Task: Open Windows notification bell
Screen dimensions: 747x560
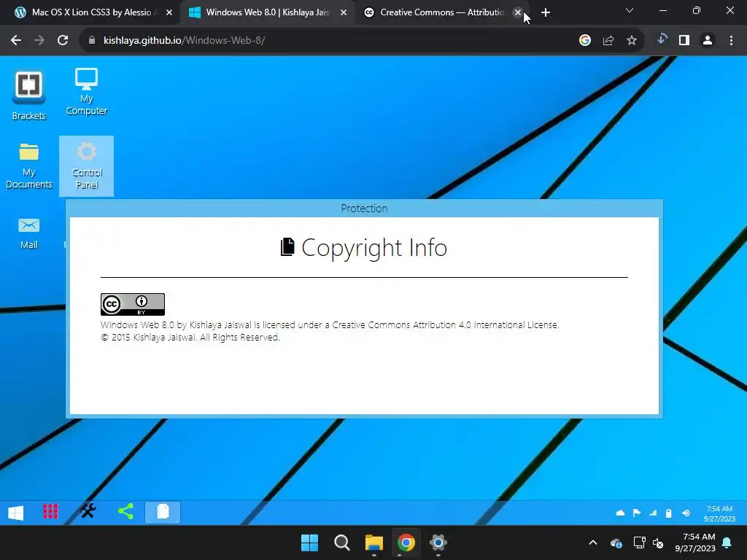Action: click(727, 542)
